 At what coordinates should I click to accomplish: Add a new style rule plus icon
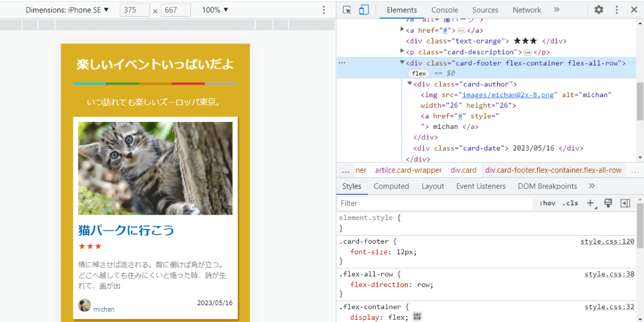[591, 203]
